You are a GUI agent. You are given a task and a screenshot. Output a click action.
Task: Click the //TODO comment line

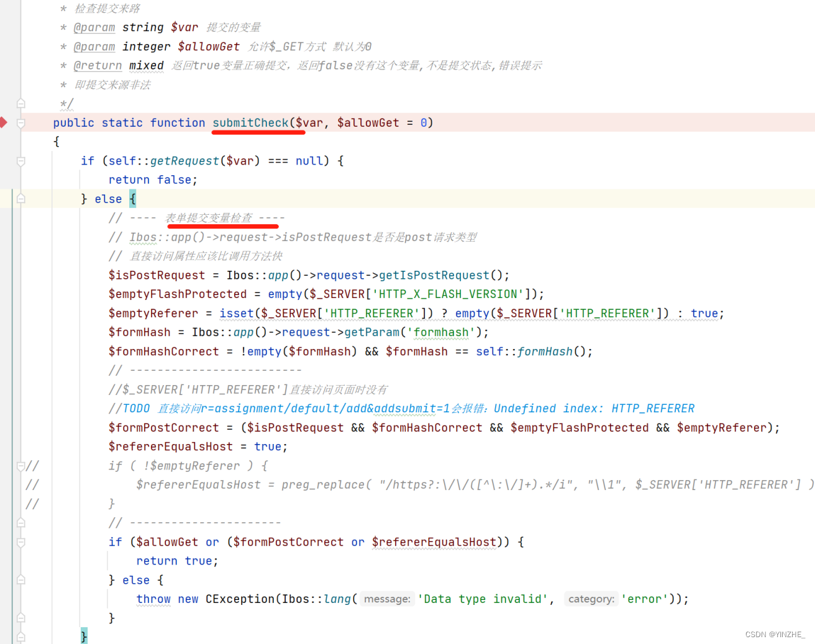[401, 409]
